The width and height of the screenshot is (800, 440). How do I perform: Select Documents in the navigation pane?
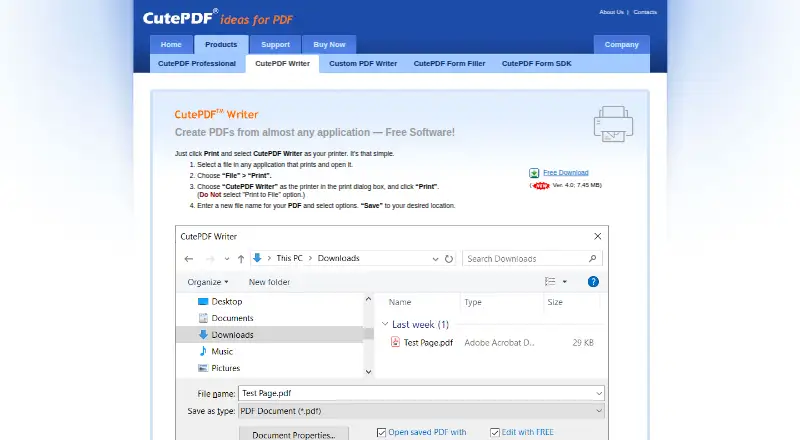click(x=232, y=318)
